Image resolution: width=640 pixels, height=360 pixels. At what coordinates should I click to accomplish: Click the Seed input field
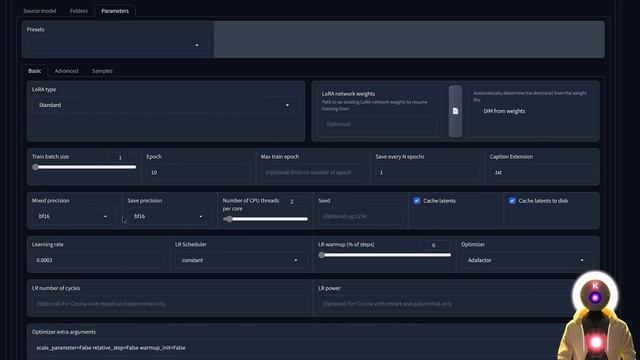360,216
